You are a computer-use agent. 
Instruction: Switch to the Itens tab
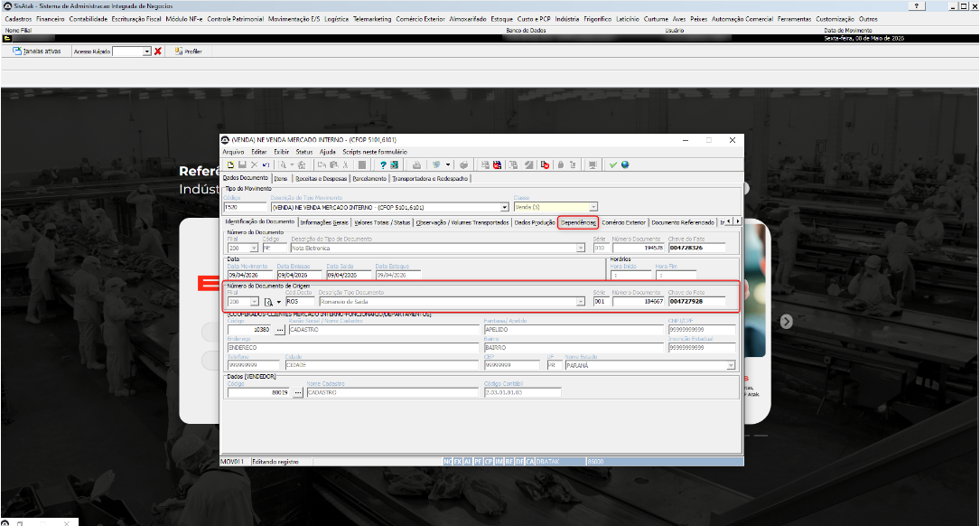click(x=281, y=178)
